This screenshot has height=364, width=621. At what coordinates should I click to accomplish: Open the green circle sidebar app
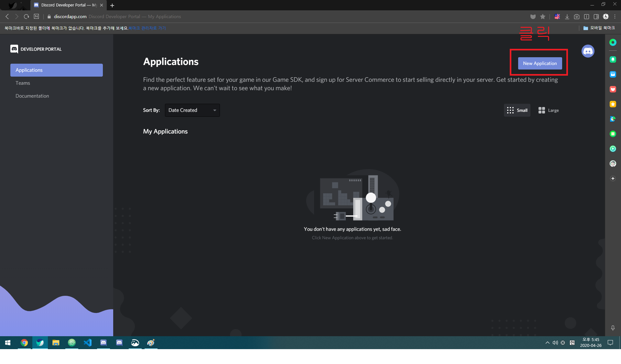coord(613,42)
